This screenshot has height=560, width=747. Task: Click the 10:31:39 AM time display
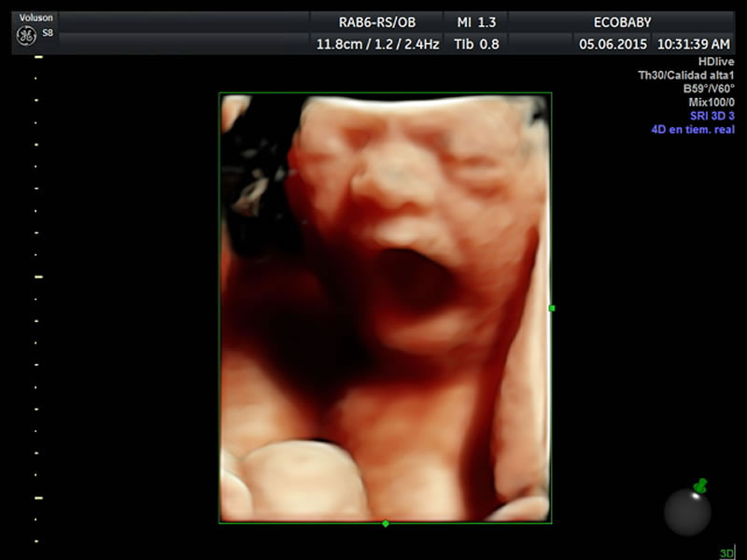click(x=693, y=44)
